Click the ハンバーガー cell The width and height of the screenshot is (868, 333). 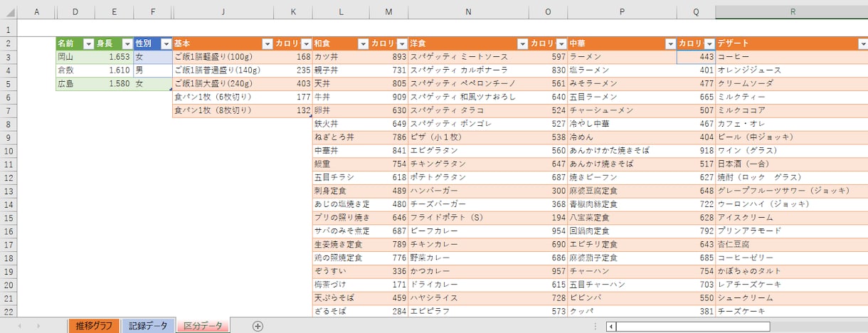point(467,191)
